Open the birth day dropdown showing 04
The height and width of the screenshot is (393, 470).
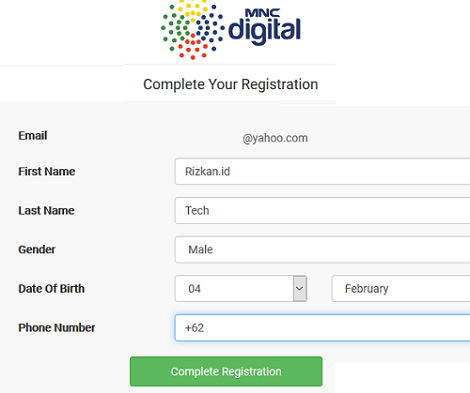tap(241, 289)
